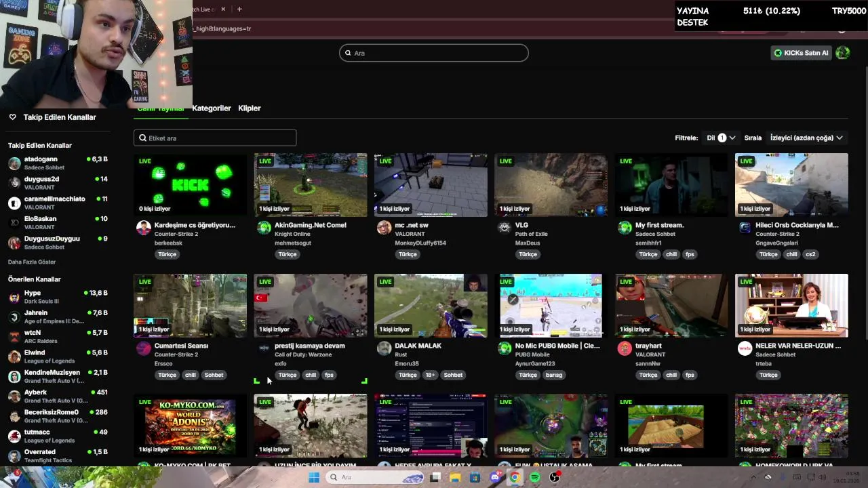Image resolution: width=868 pixels, height=488 pixels.
Task: Open the NELER VAR NELER-UZUN stream thumbnail
Action: tap(791, 306)
